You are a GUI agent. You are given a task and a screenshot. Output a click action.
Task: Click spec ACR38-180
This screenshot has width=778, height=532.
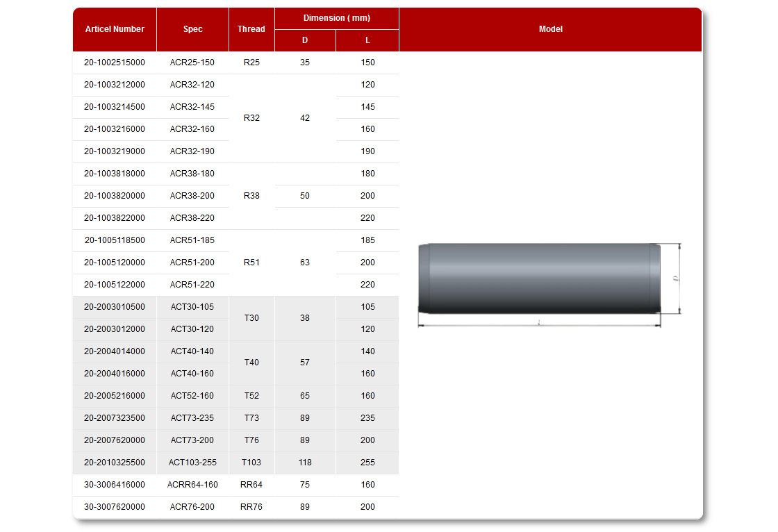pyautogui.click(x=192, y=174)
